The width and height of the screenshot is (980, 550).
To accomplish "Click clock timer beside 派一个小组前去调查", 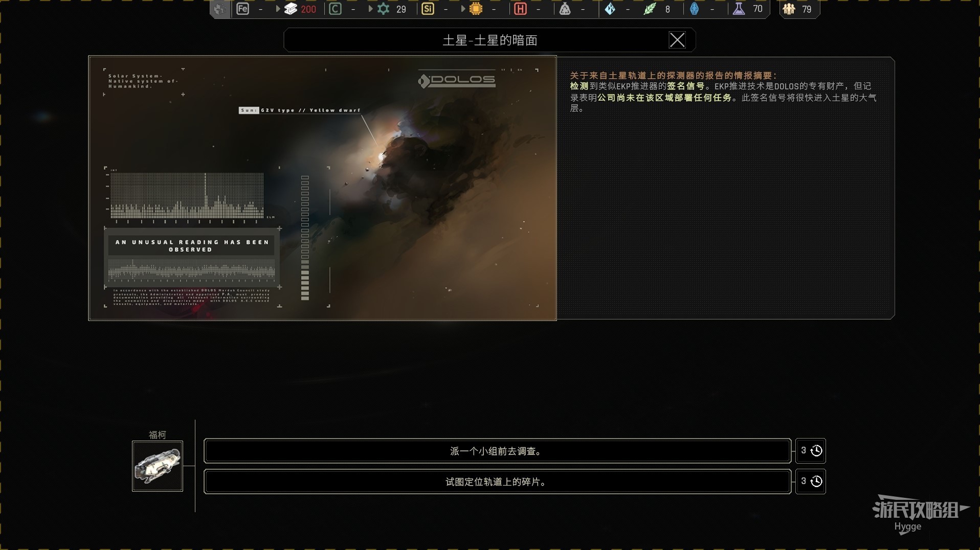I will (x=811, y=451).
